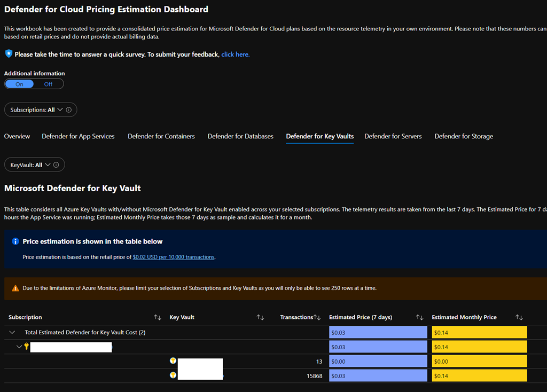
Task: Go to the Overview tab
Action: [x=17, y=136]
